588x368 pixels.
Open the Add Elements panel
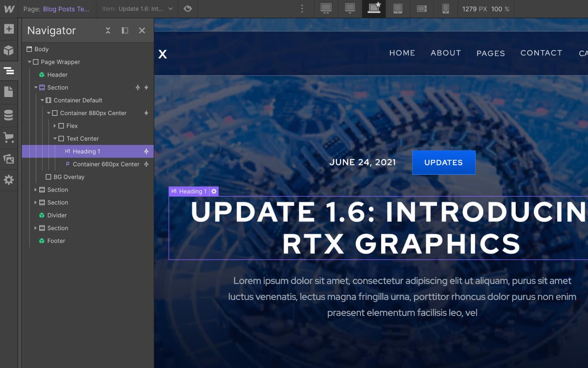pyautogui.click(x=9, y=29)
